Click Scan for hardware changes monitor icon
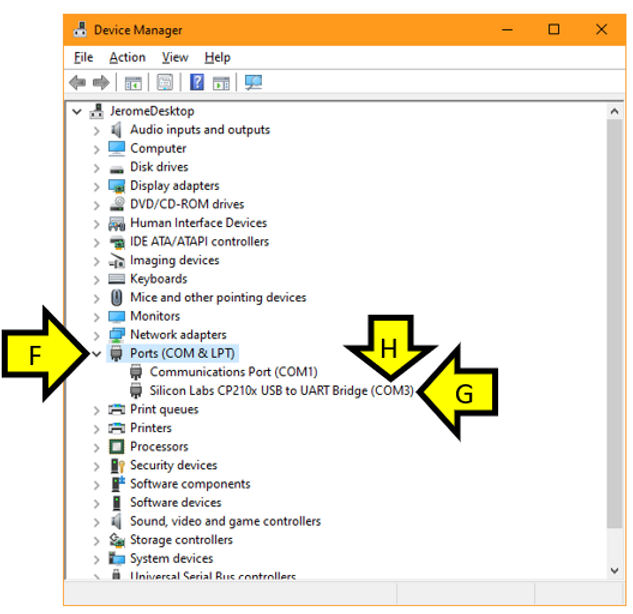The image size is (633, 614). (x=253, y=83)
